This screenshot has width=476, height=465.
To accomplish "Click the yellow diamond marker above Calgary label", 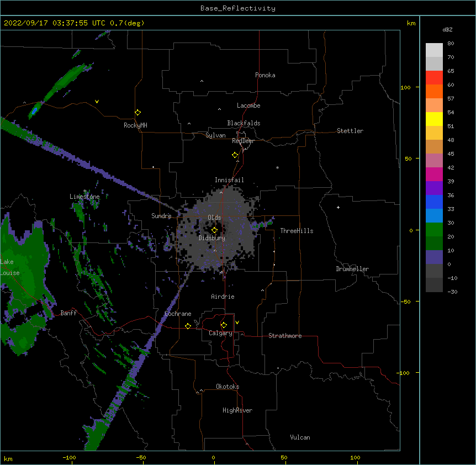I will [x=224, y=325].
